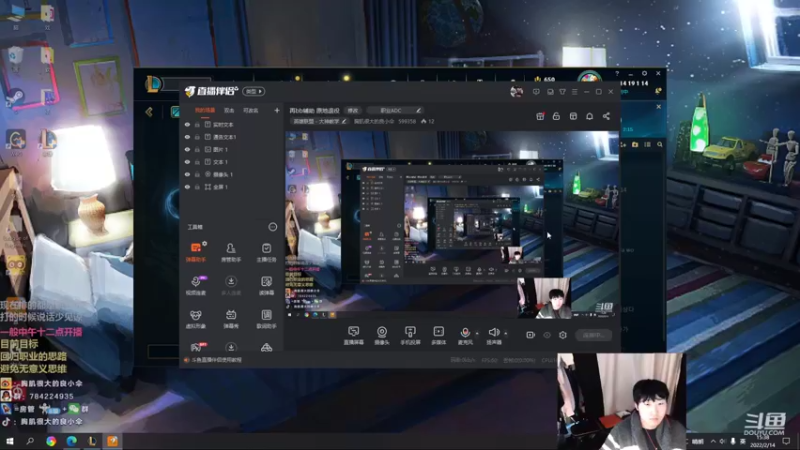This screenshot has height=450, width=800.
Task: Open the 房管助手 tool
Action: (231, 252)
